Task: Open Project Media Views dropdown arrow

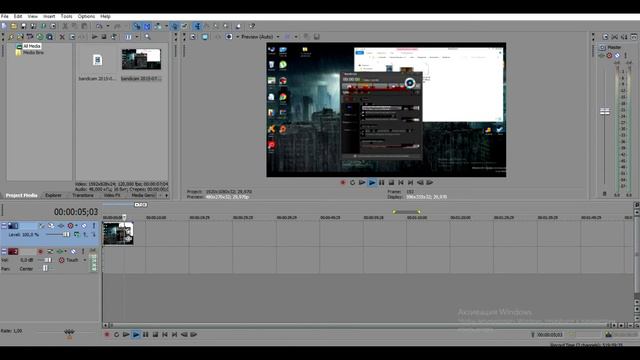Action: point(137,37)
